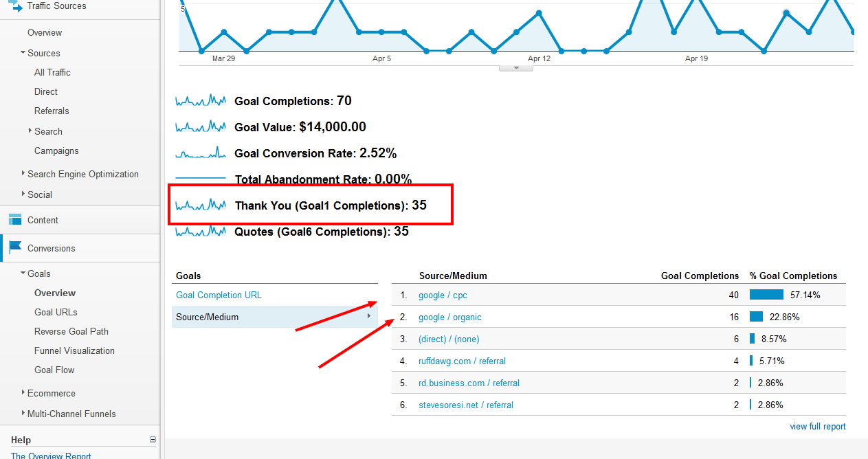Click the Goal Value sparkline
The width and height of the screenshot is (868, 459).
tap(201, 127)
